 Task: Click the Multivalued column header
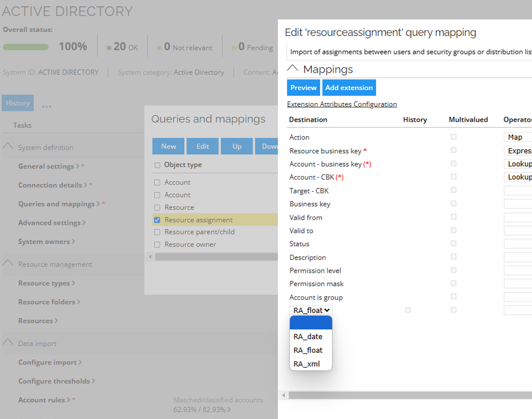(468, 120)
